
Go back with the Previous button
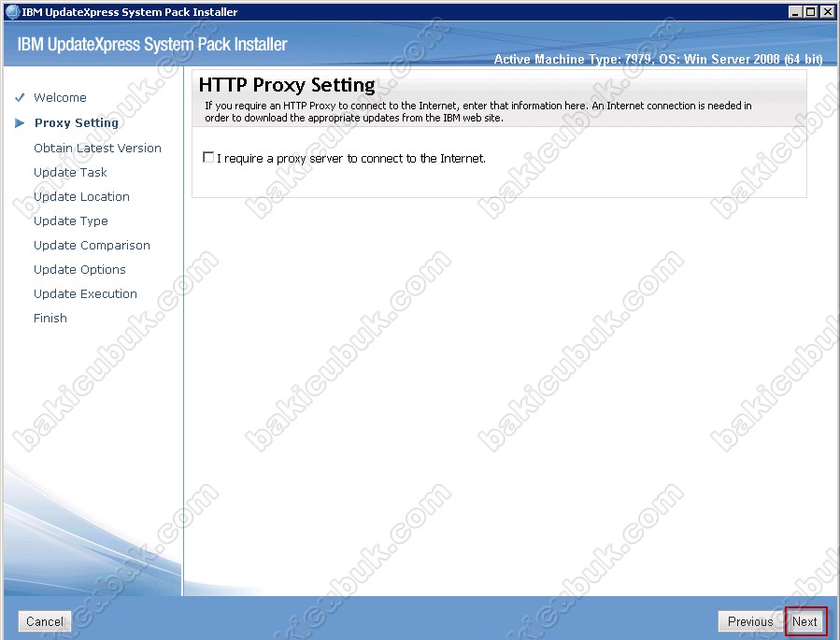click(x=750, y=621)
